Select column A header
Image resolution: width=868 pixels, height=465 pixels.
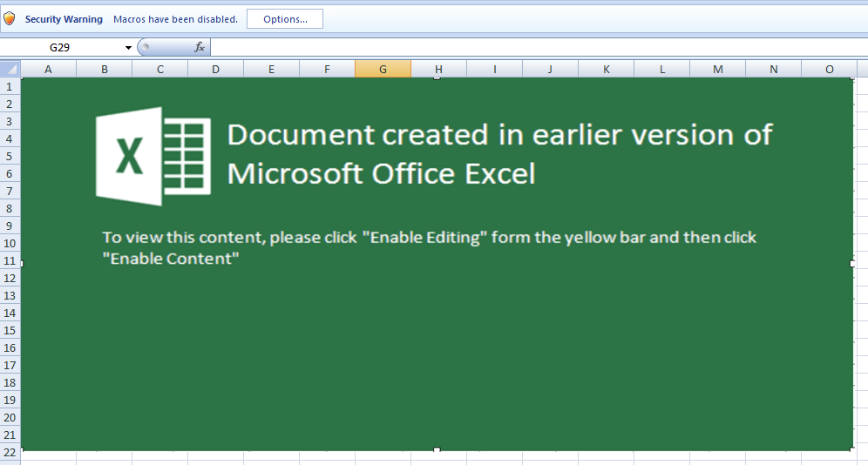48,69
